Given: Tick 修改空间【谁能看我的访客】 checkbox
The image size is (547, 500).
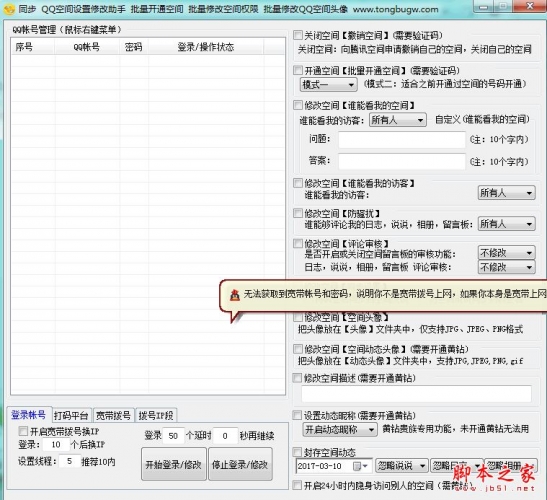Looking at the screenshot, I should [x=298, y=183].
